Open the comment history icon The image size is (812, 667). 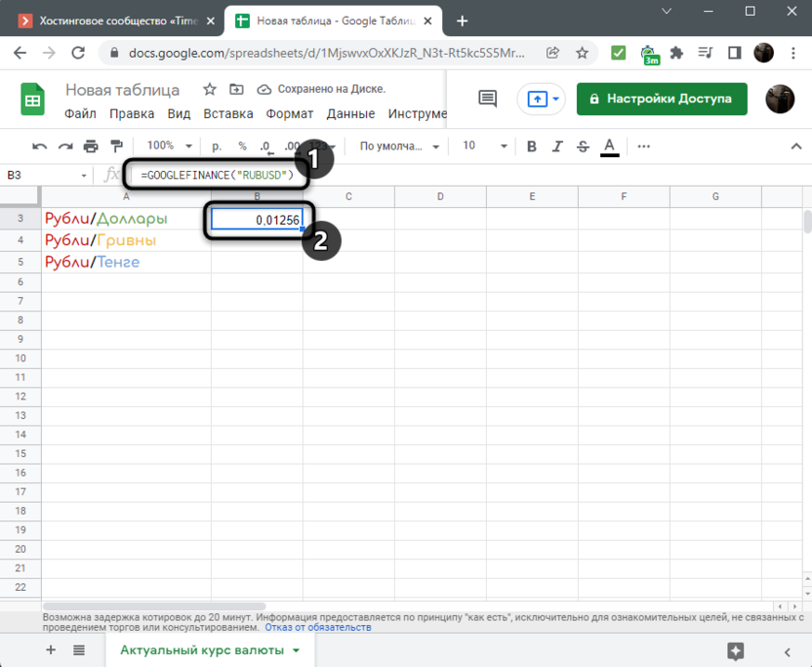[x=487, y=99]
